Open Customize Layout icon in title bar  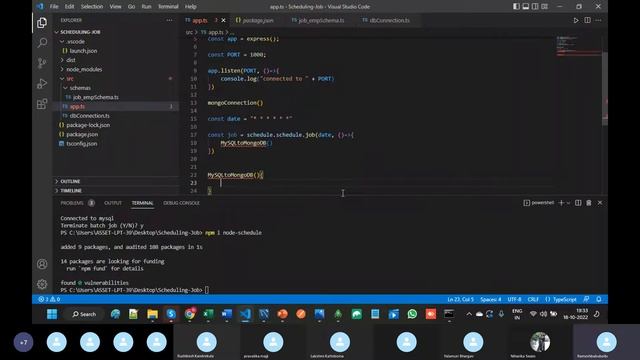544,7
